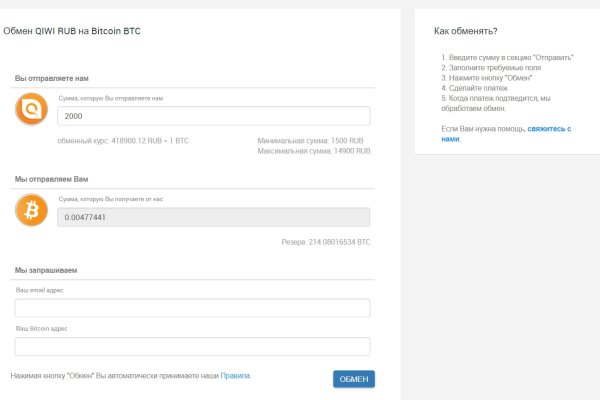Click the "Мы запрашиваем" section header
This screenshot has width=600, height=400.
(46, 270)
